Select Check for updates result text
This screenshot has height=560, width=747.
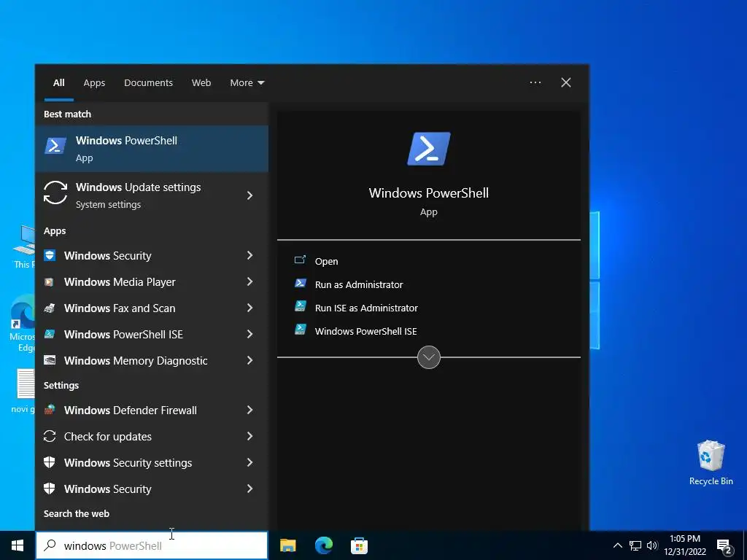[108, 436]
